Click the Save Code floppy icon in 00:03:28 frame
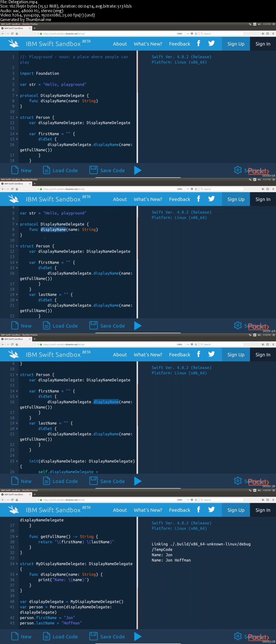276x644 pixels. pos(94,636)
